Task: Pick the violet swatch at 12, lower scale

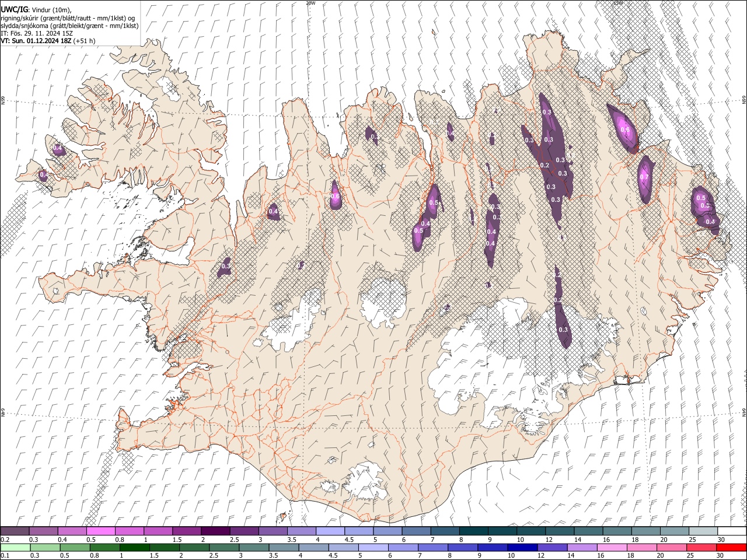Action: [x=552, y=548]
